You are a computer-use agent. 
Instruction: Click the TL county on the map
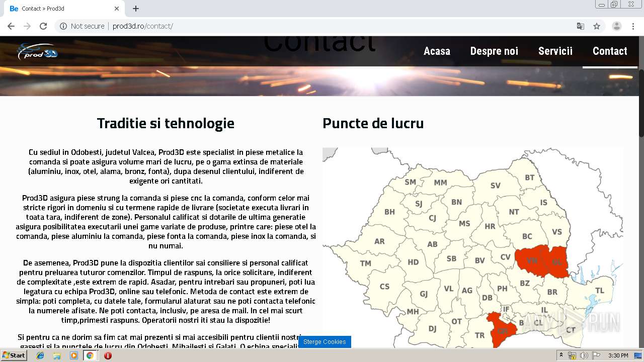tap(599, 291)
